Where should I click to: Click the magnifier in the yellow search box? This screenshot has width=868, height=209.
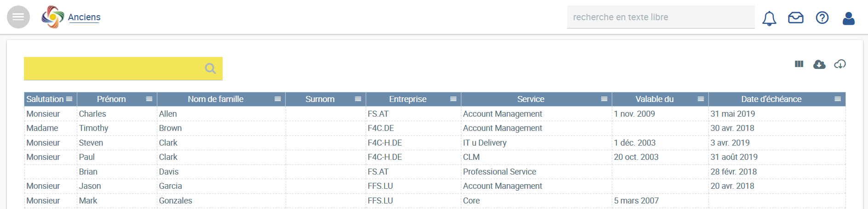(x=210, y=68)
